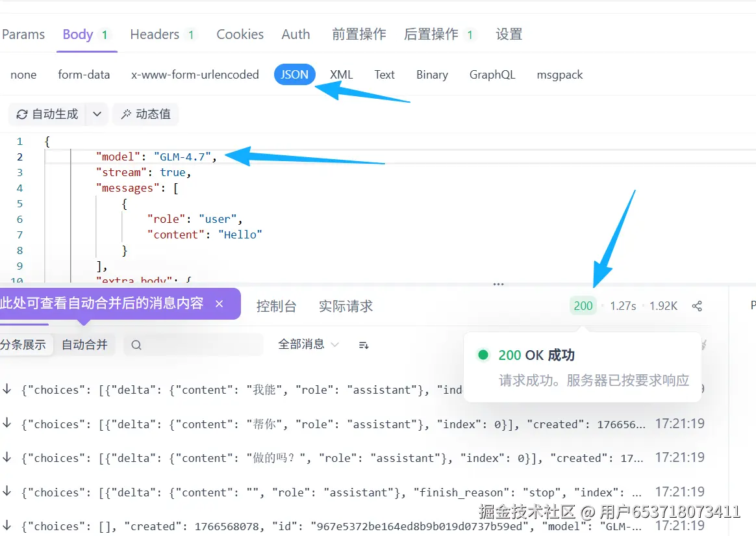Viewport: 756px width, 536px height.
Task: Click the "model" line in JSON editor
Action: 157,157
